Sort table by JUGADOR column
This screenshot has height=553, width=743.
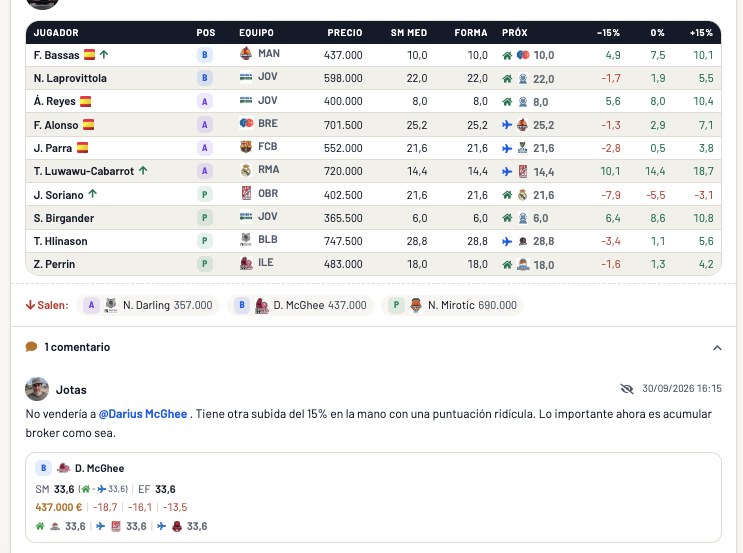point(56,33)
